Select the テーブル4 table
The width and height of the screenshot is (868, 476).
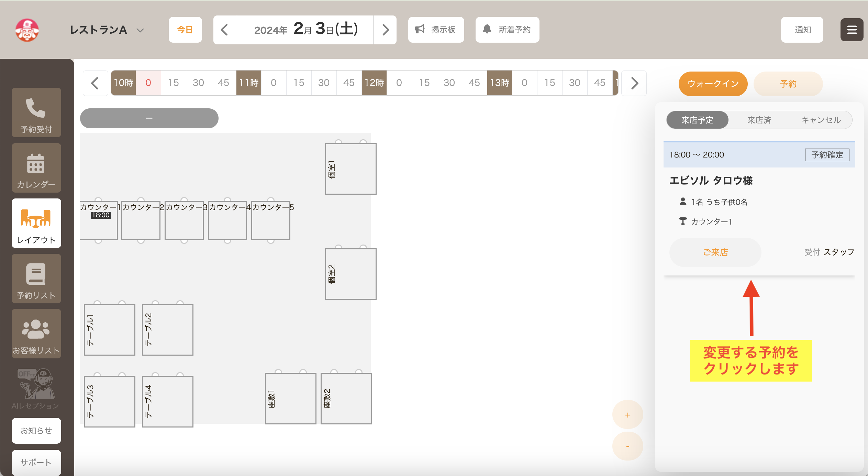[168, 402]
